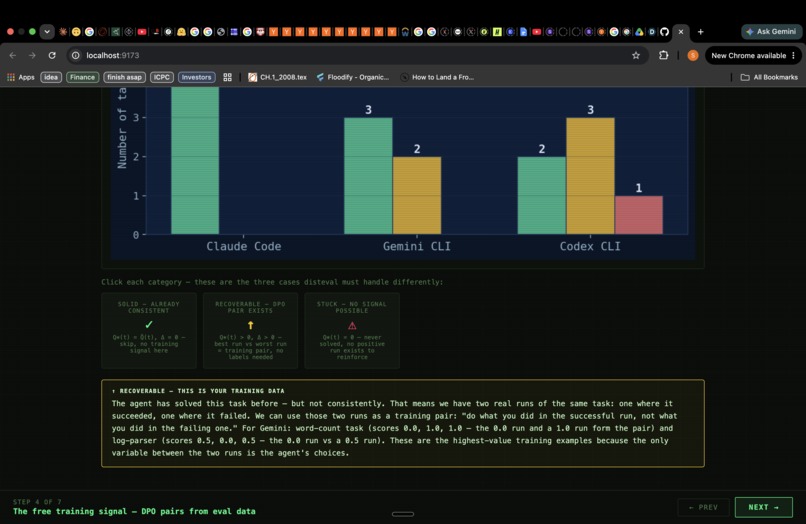Image resolution: width=806 pixels, height=524 pixels.
Task: Expand the tab search dropdown chevron
Action: click(x=47, y=31)
